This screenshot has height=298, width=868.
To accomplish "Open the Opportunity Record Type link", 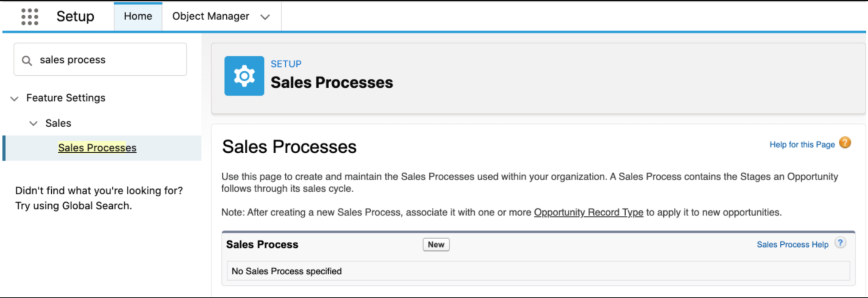I will tap(589, 212).
